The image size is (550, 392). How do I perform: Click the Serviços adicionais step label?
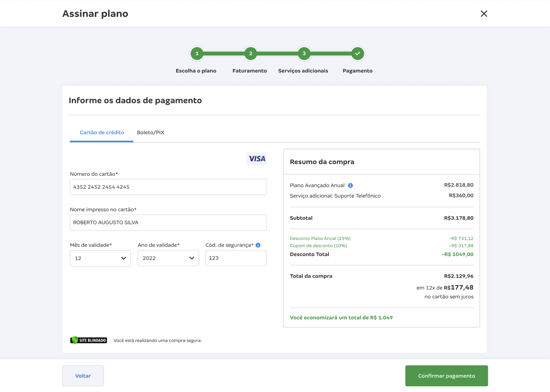click(303, 71)
